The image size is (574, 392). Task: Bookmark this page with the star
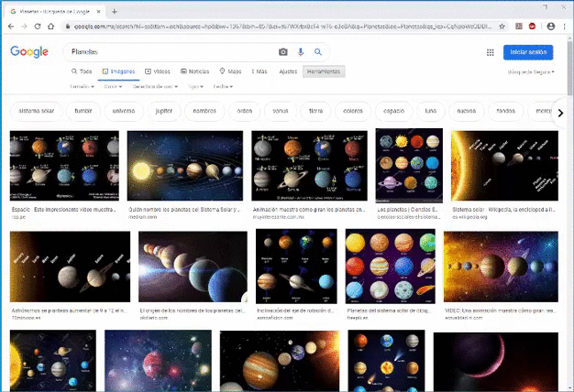(x=502, y=27)
